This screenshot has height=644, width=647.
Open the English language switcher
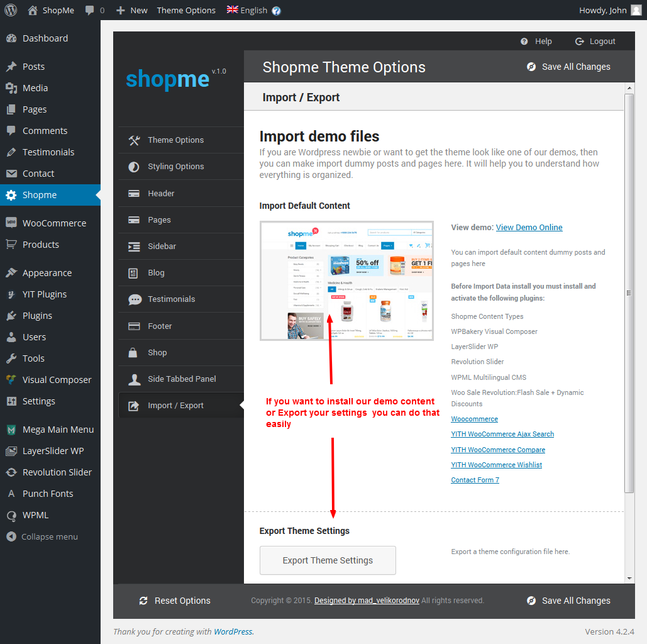click(247, 10)
